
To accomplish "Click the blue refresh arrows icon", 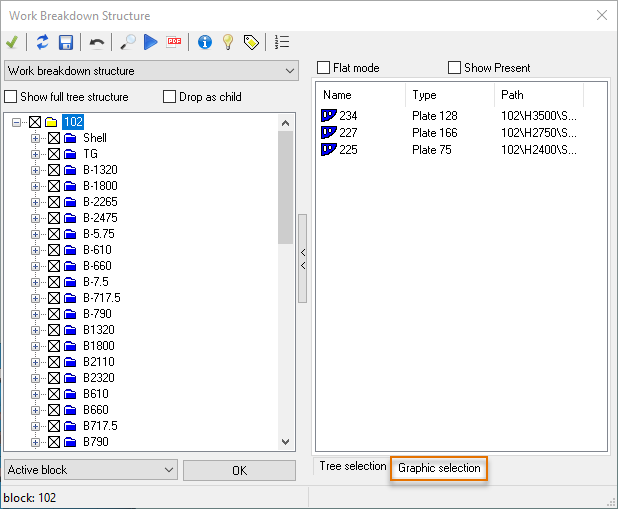I will coord(42,42).
